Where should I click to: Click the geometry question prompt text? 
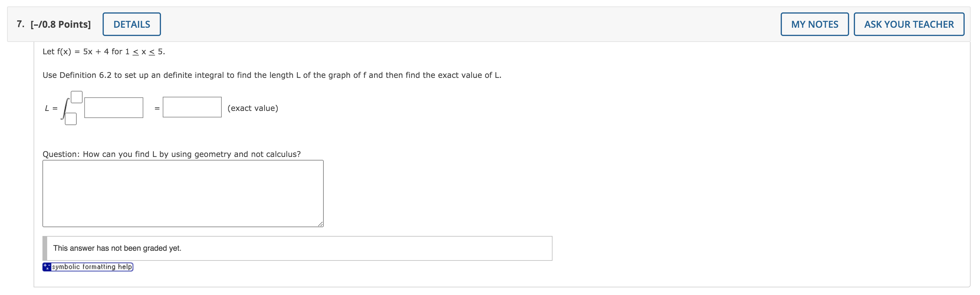tap(171, 154)
